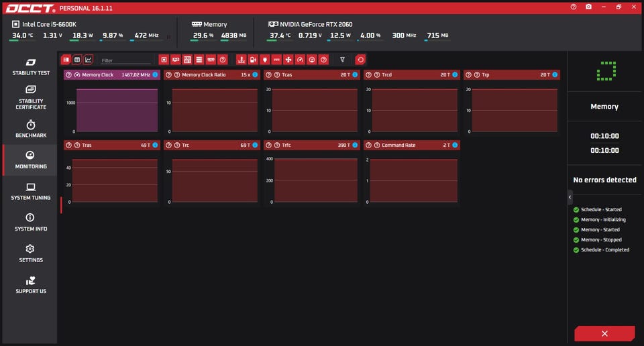Click the CPU clock 472 MHz value
This screenshot has width=644, height=346.
pyautogui.click(x=147, y=36)
